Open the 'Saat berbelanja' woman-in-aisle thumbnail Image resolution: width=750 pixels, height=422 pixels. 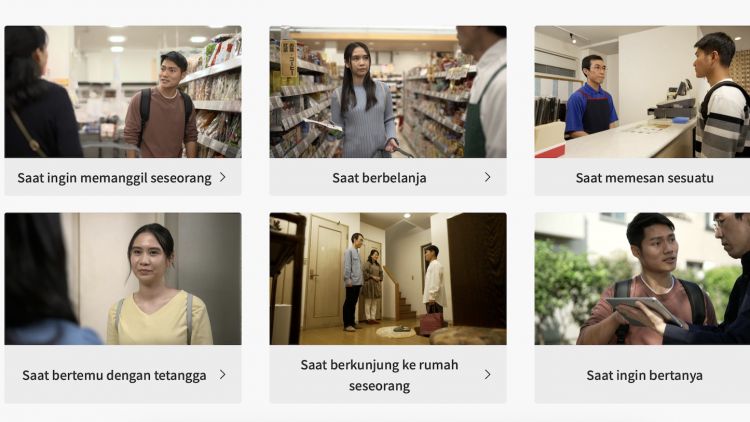[388, 92]
